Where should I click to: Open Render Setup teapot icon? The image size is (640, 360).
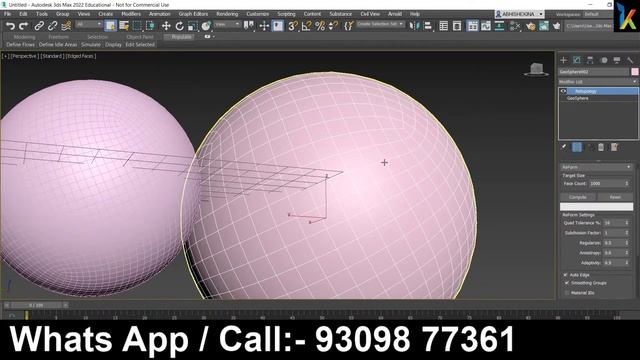pos(530,26)
